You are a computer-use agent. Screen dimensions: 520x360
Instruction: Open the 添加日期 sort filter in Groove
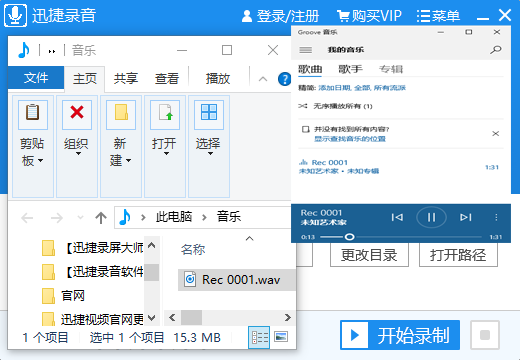(335, 88)
